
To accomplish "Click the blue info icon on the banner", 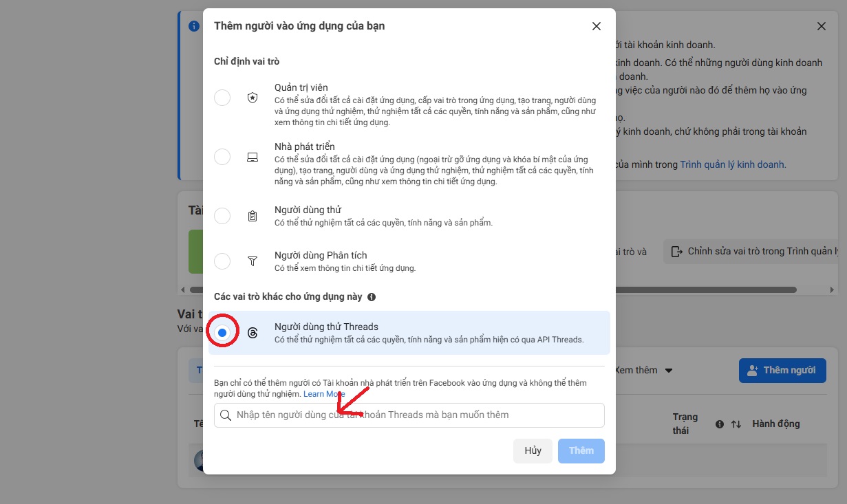I will tap(194, 26).
